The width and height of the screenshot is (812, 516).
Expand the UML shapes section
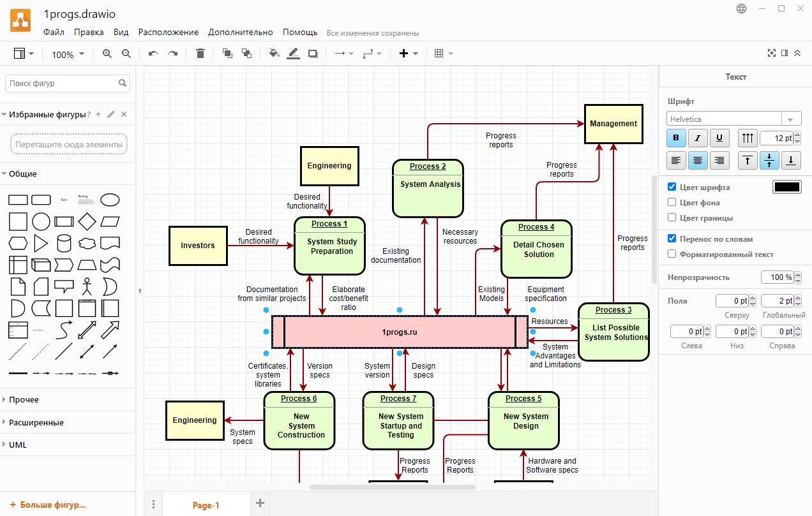[x=18, y=445]
